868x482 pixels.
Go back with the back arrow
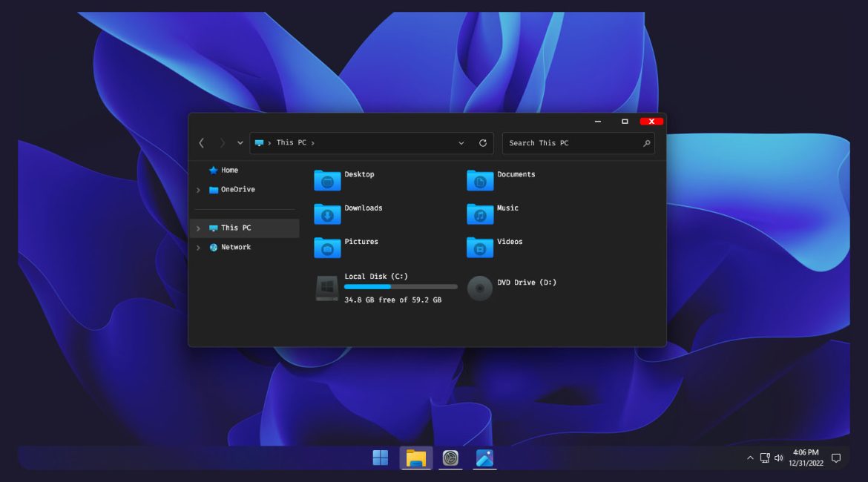(x=202, y=143)
